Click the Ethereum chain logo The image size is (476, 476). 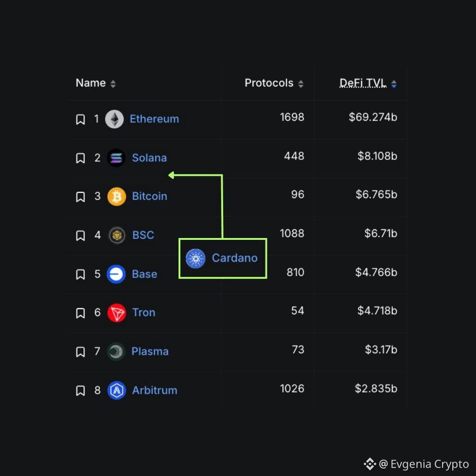[x=115, y=119]
